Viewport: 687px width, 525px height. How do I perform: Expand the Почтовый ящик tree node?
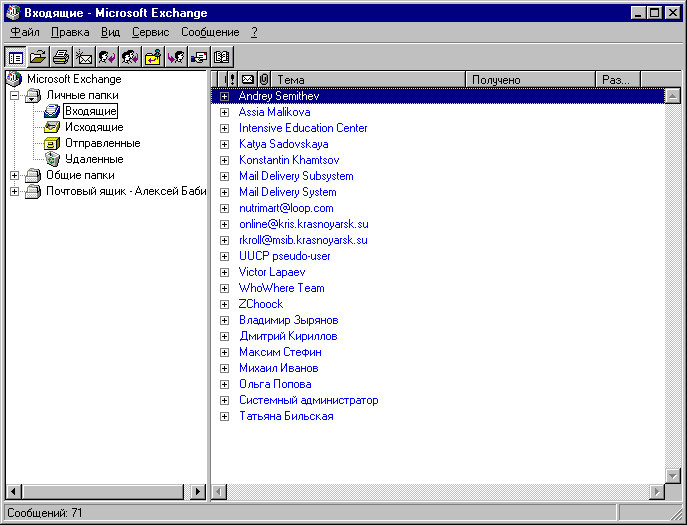14,192
